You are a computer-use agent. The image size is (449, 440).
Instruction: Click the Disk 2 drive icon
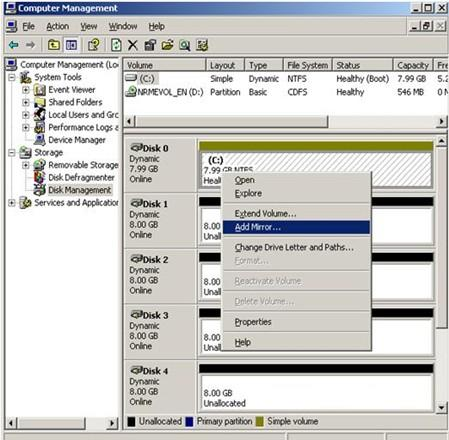136,259
